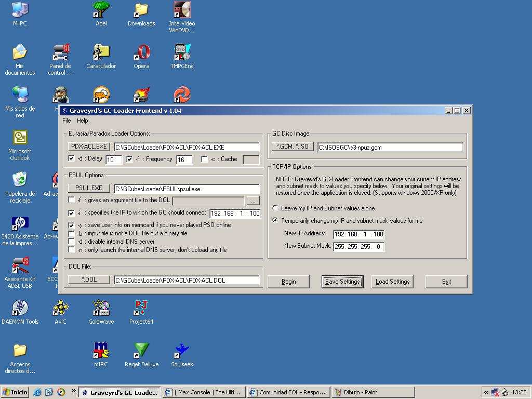Screen dimensions: 532x399
Task: Enable -b binary input file checkbox
Action: 71,233
